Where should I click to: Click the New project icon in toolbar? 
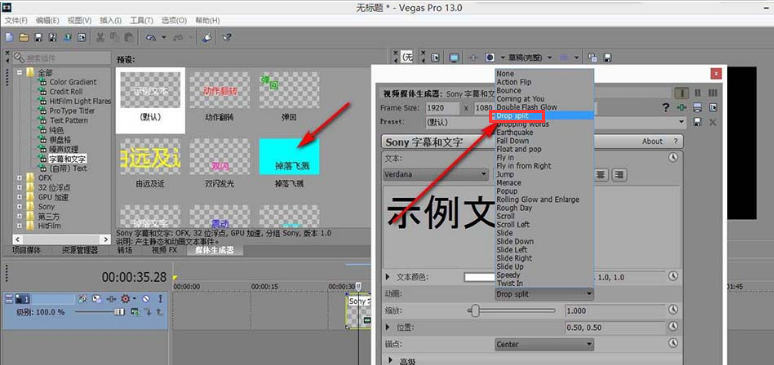pos(9,38)
